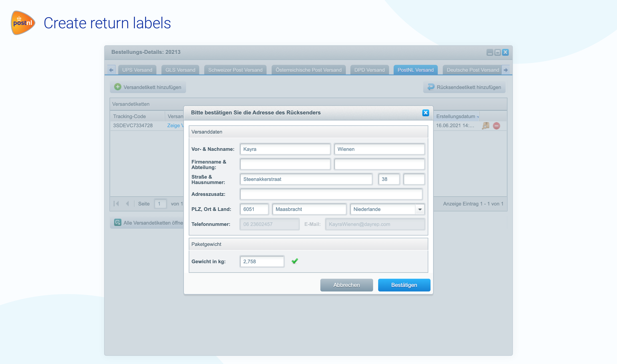Open the Land dropdown arrow

pyautogui.click(x=420, y=209)
